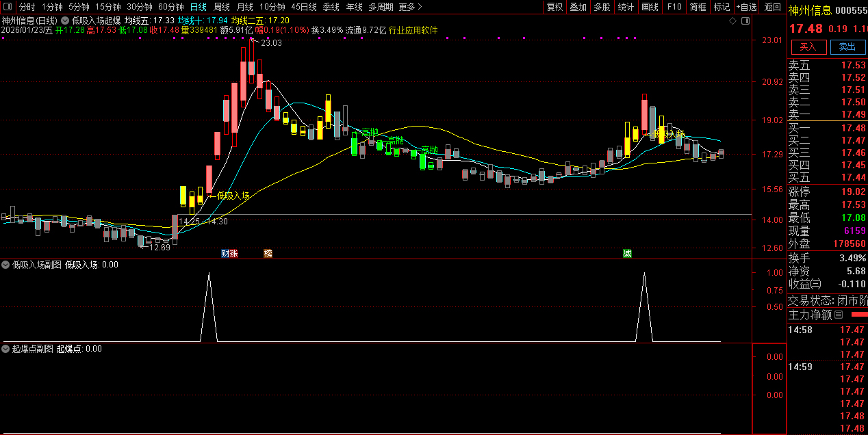Open the 主力净额 list icon
Screen dimensions: 868x435
[x=839, y=315]
